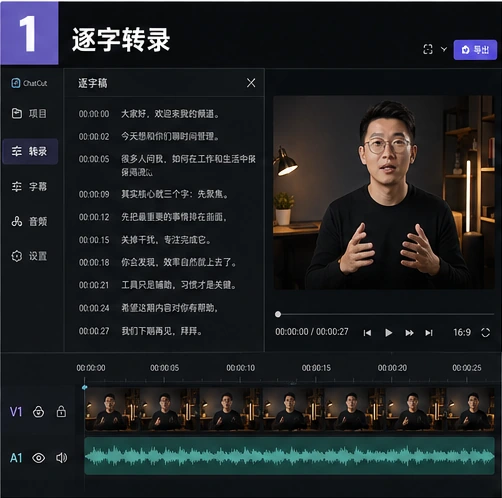The width and height of the screenshot is (502, 498).
Task: Lock the V1 video track
Action: coord(61,412)
